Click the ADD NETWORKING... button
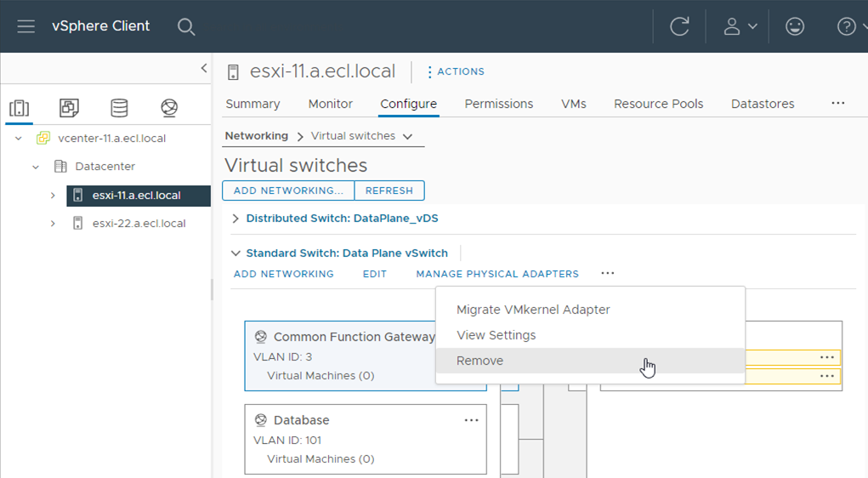Viewport: 868px width, 478px height. pos(288,191)
